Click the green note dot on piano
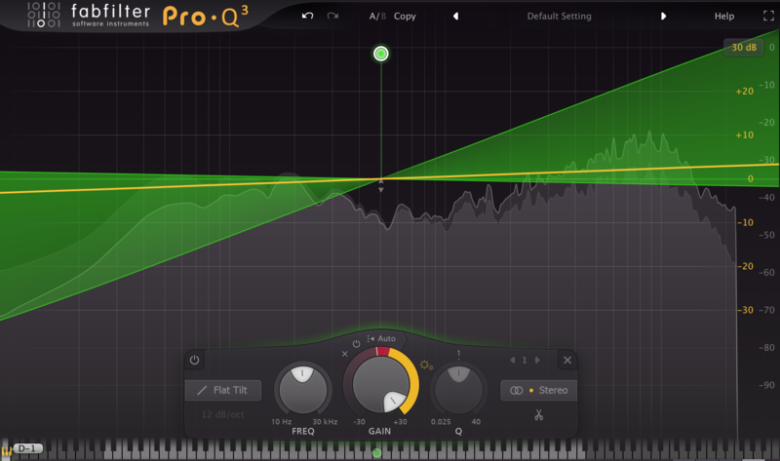Viewport: 780px width, 461px height. pos(377,453)
